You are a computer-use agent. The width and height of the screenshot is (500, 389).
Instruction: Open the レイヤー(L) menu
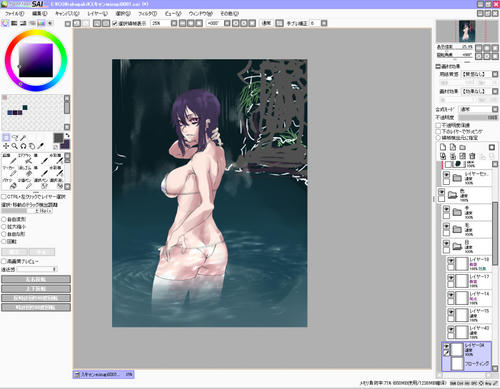click(x=97, y=14)
